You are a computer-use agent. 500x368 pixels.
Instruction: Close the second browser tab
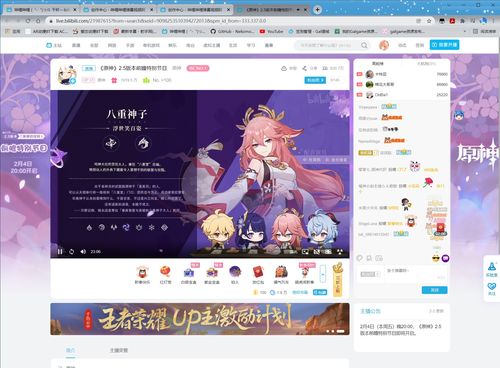(151, 10)
